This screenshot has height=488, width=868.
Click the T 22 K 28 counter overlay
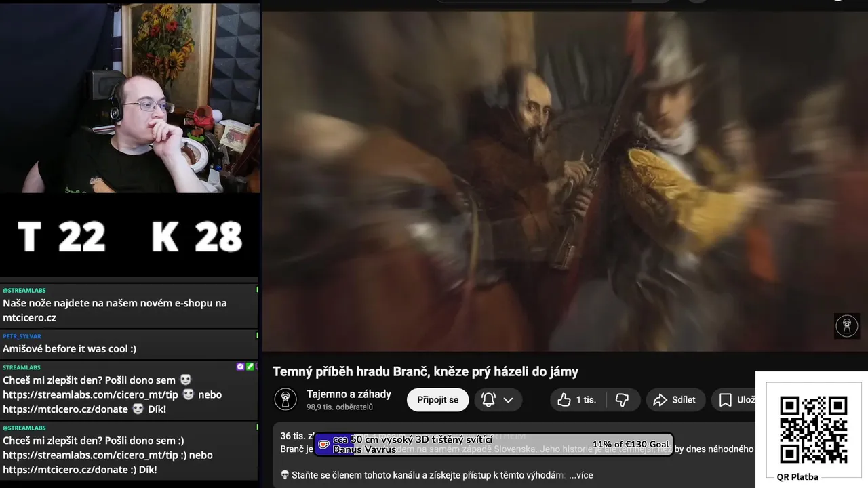(x=129, y=237)
